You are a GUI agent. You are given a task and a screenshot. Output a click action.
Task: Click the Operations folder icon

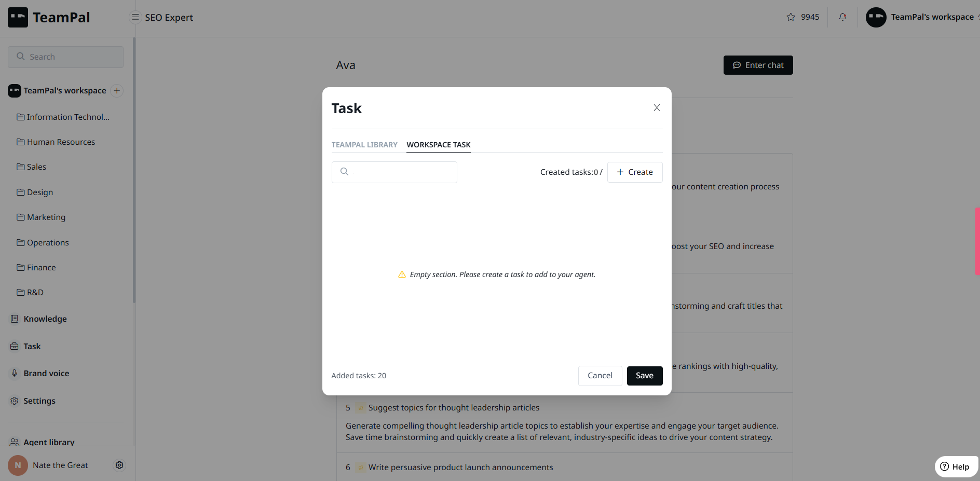(21, 243)
